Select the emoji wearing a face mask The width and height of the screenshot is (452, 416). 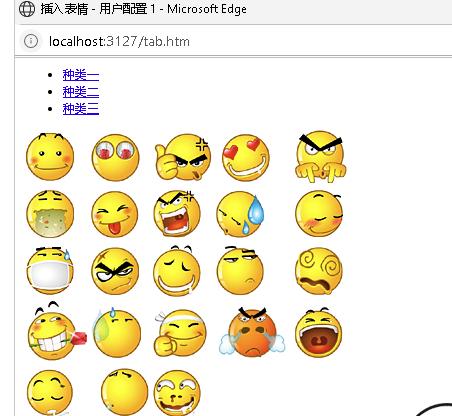(50, 271)
